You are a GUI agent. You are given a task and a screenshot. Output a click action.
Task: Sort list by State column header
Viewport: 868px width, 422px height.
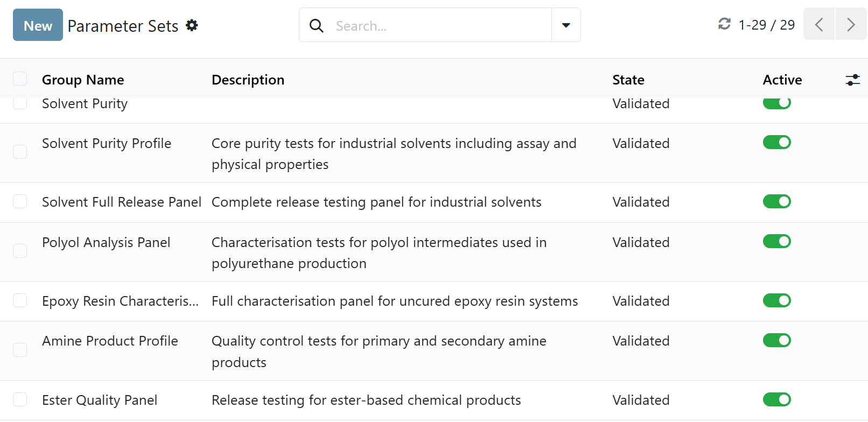point(628,80)
